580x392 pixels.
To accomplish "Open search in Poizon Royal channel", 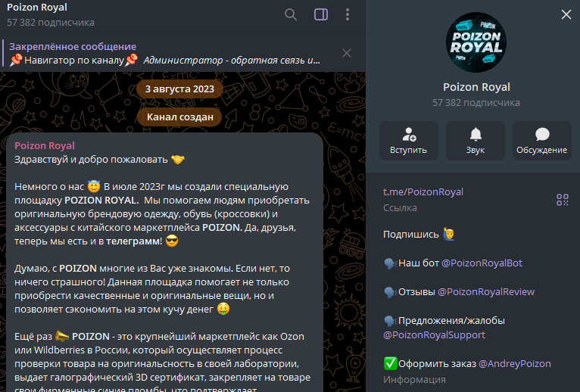I will click(291, 15).
